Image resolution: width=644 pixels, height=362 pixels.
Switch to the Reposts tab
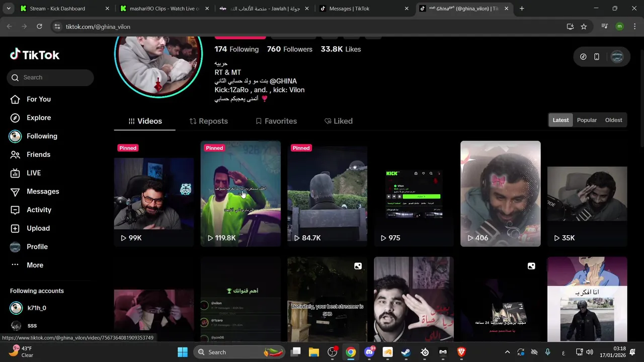point(208,121)
